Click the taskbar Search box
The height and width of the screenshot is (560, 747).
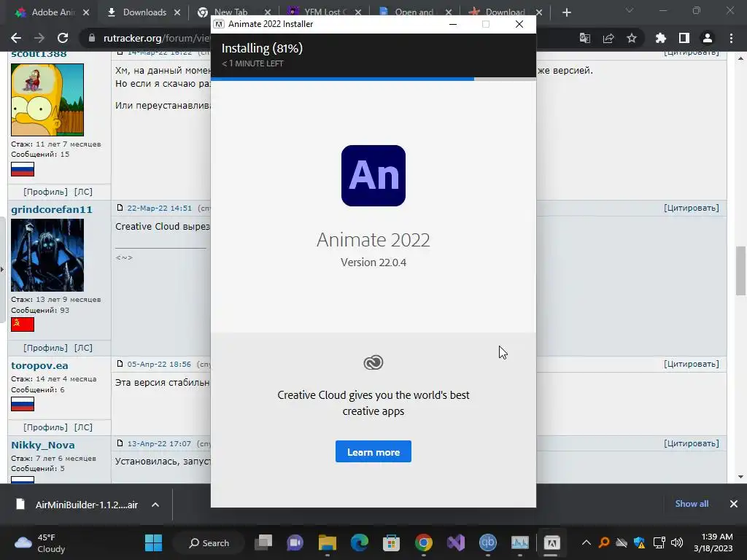[x=209, y=542]
